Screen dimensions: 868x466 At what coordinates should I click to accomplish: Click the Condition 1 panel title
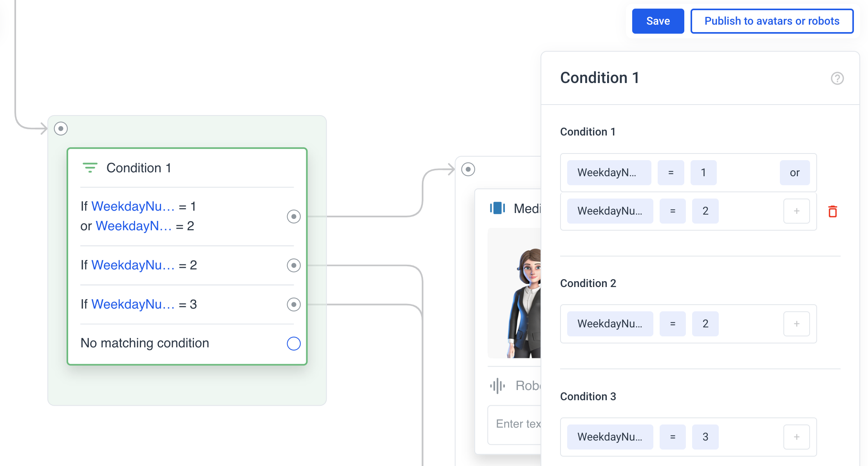tap(600, 78)
